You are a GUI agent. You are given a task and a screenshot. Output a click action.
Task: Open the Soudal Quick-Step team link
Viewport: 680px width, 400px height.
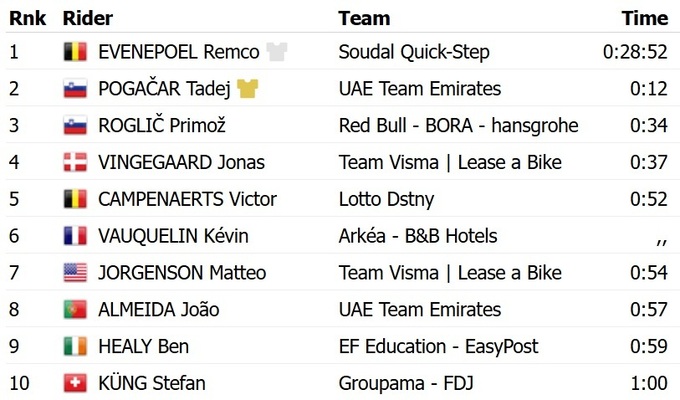[414, 52]
